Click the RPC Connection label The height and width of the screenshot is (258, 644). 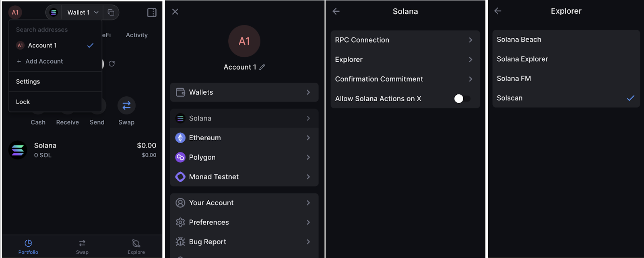pos(362,40)
